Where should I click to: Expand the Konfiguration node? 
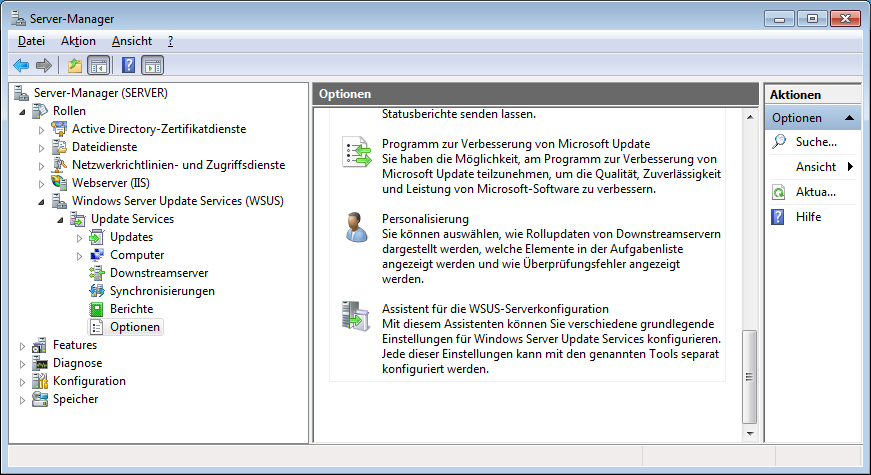(x=22, y=382)
